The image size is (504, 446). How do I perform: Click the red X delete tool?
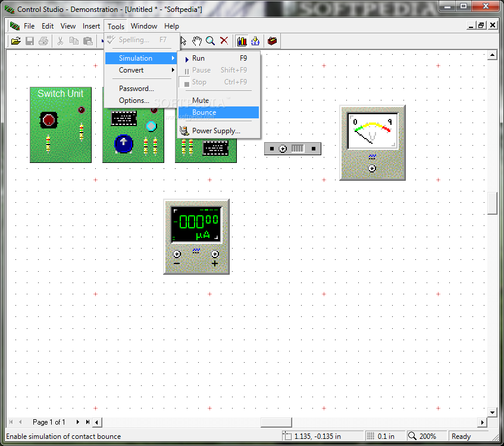coord(224,40)
